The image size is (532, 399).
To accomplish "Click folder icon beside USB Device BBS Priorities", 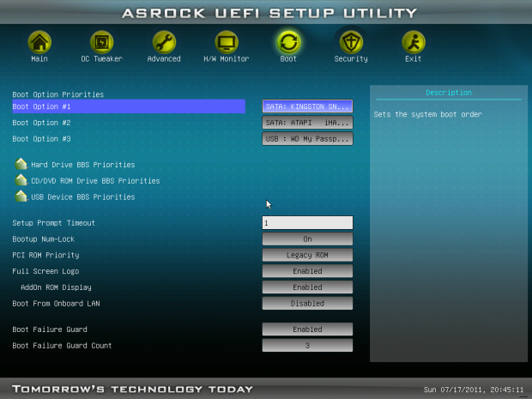I will (21, 196).
